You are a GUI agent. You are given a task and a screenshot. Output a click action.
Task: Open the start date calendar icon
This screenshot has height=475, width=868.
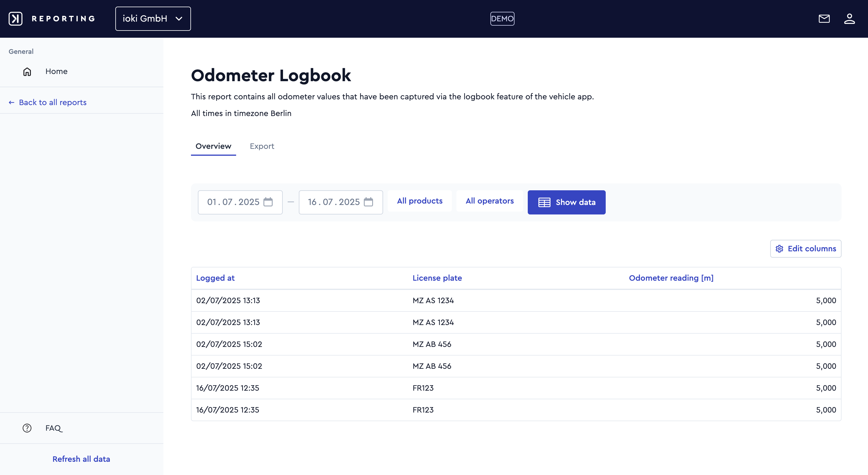click(x=268, y=202)
